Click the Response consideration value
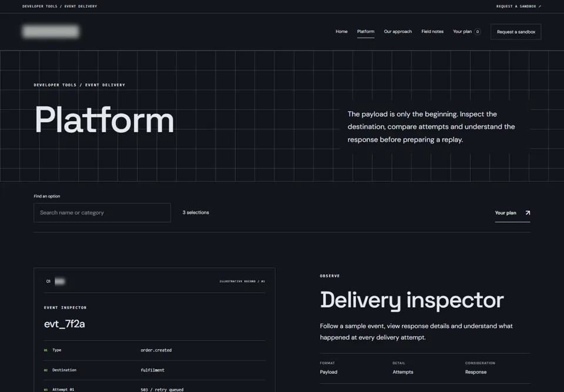The width and height of the screenshot is (564, 392). click(x=475, y=372)
